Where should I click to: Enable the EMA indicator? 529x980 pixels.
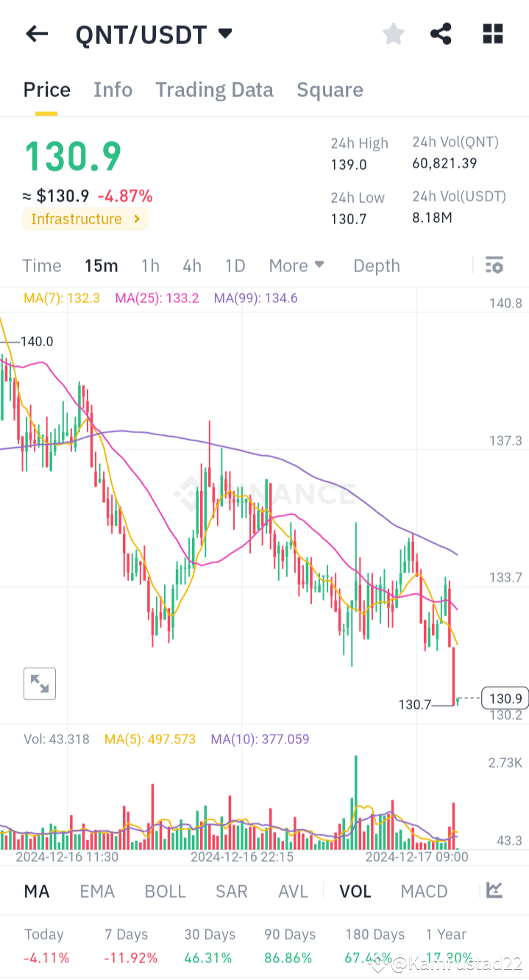[97, 890]
